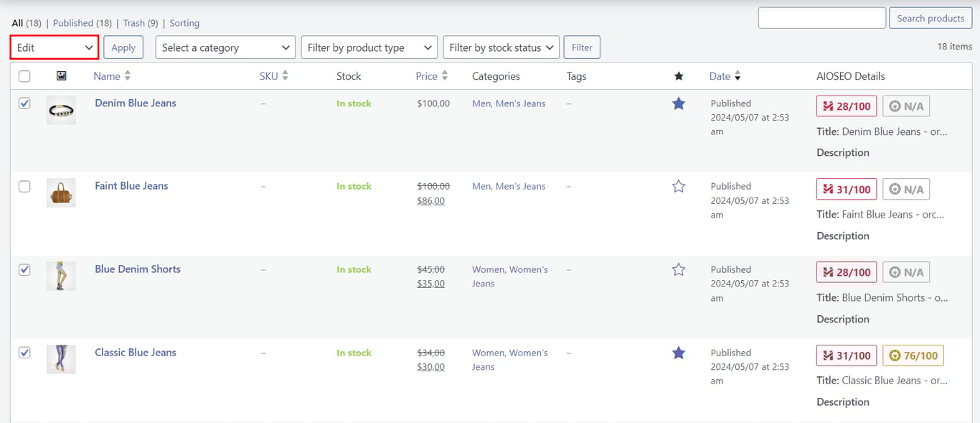Screen dimensions: 980x423
Task: Sort by price using the Price column arrows
Action: [445, 75]
